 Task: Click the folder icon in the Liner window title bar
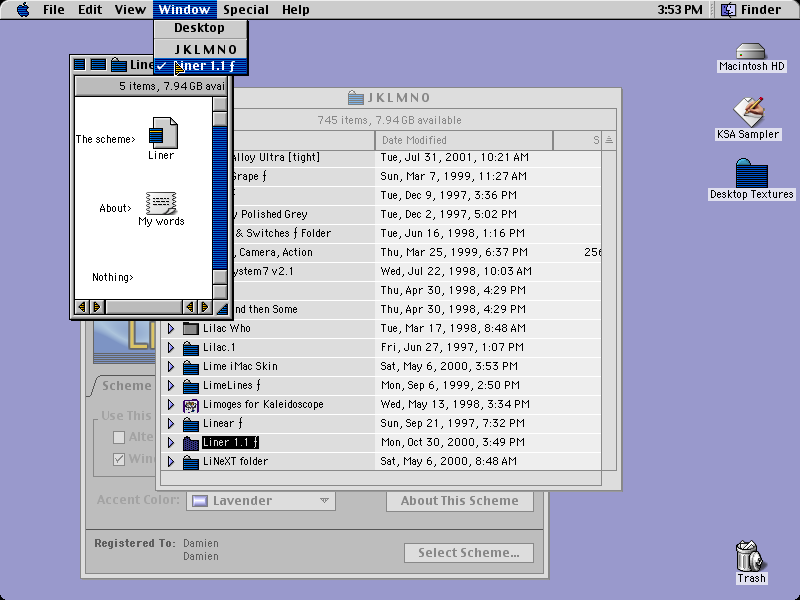119,65
